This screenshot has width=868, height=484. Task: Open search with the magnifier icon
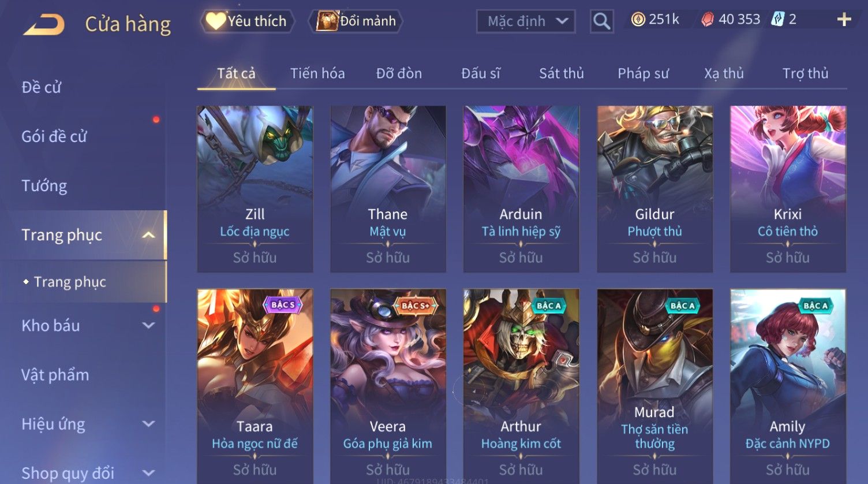tap(602, 21)
